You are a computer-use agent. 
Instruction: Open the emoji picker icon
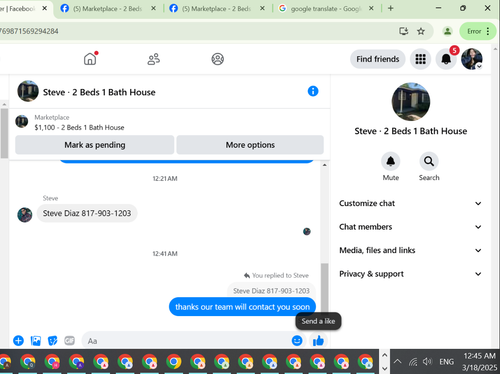pyautogui.click(x=297, y=341)
